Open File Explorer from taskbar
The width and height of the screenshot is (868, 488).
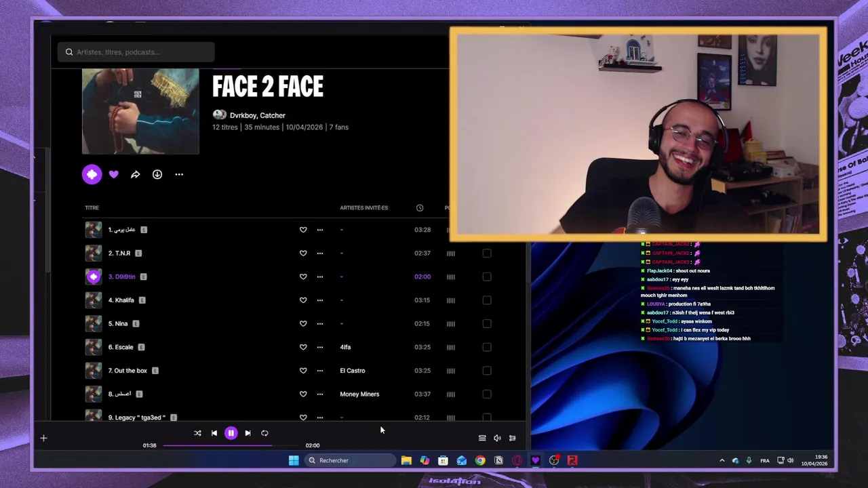406,461
